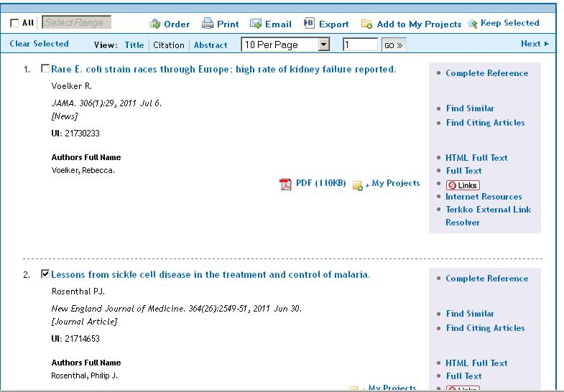
Task: Uncheck the sickle cell disease article checkbox
Action: click(x=45, y=274)
